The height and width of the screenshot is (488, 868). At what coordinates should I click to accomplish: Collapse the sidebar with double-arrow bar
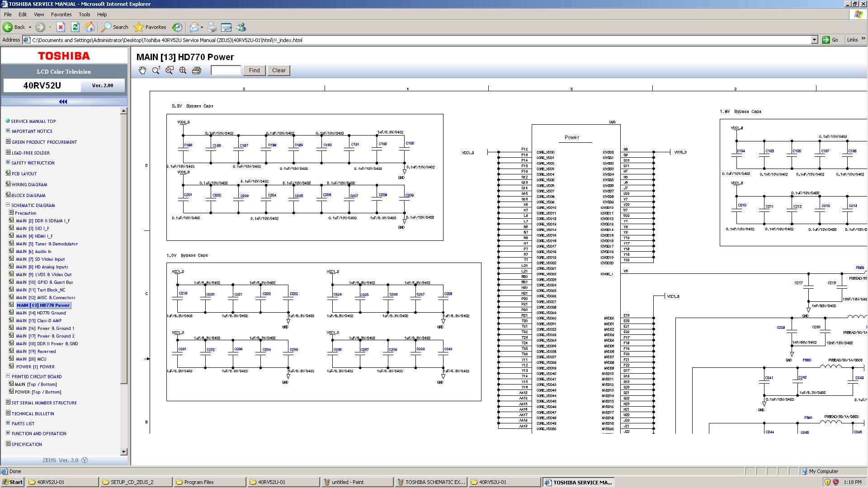pos(64,102)
